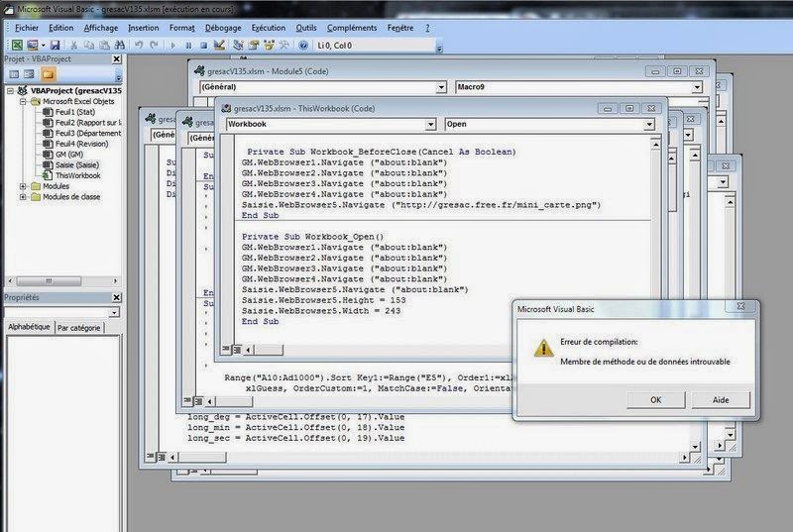Click the Find binoculars icon

(120, 45)
